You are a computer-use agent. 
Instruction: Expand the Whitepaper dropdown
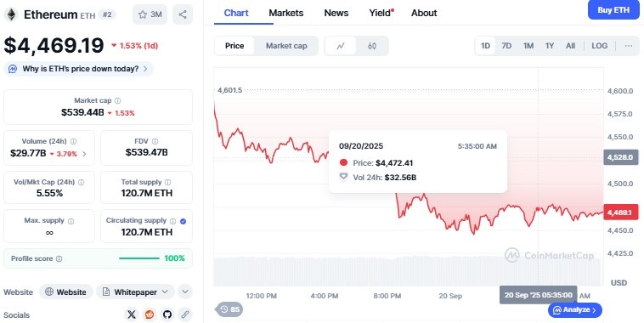[136, 292]
